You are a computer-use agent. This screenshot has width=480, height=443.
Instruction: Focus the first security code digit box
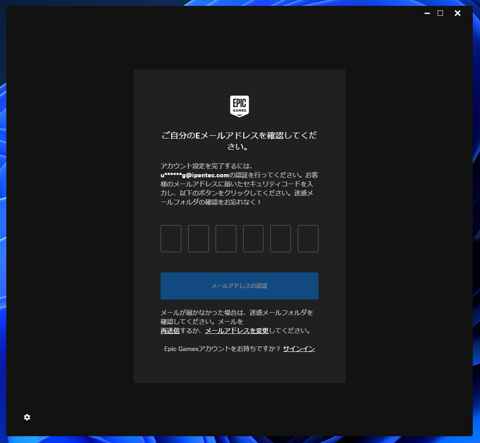[x=171, y=238]
